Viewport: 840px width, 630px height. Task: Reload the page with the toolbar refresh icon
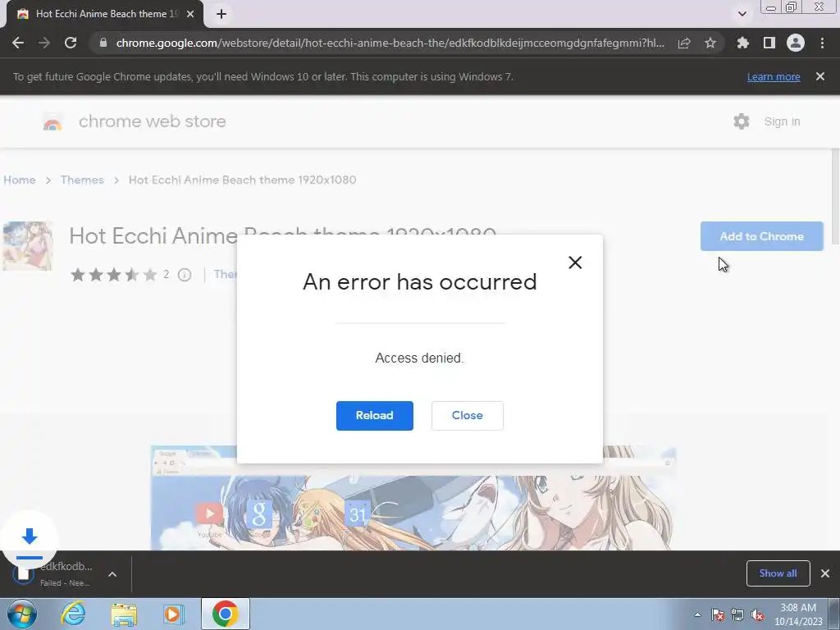tap(71, 43)
